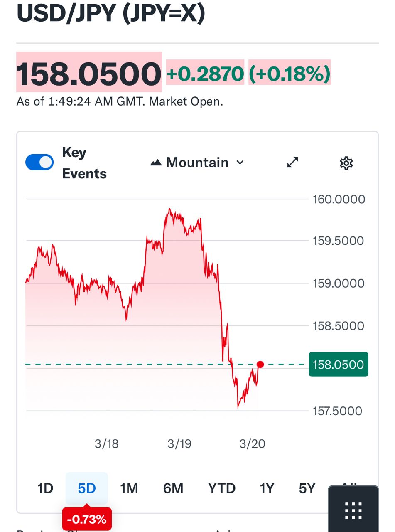Open chart settings gear
Screen dimensions: 395x532
coord(346,163)
